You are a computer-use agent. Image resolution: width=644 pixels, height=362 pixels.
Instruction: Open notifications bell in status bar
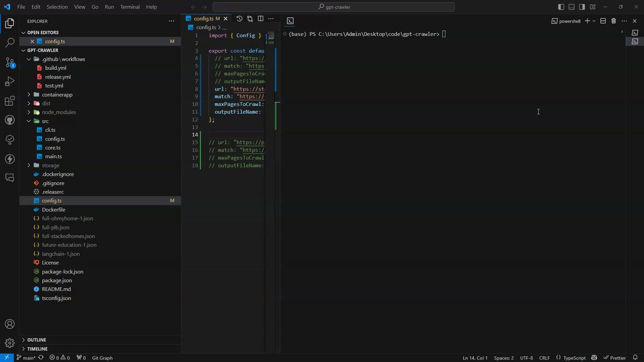635,357
